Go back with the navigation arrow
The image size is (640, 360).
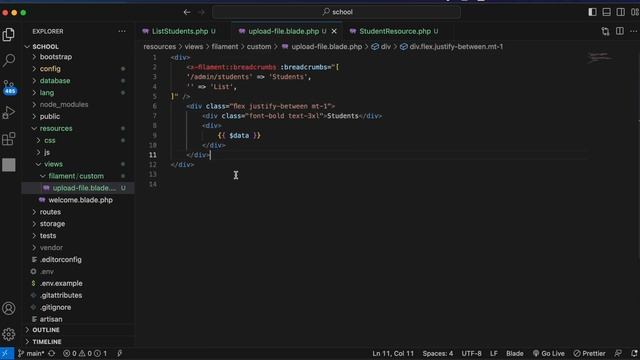(x=187, y=12)
